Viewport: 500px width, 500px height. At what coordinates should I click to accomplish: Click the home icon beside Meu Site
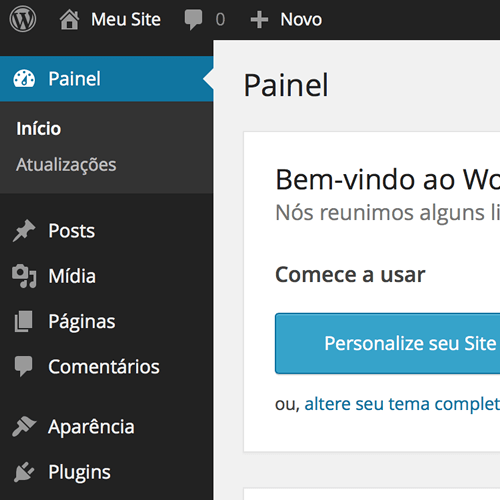(x=69, y=20)
